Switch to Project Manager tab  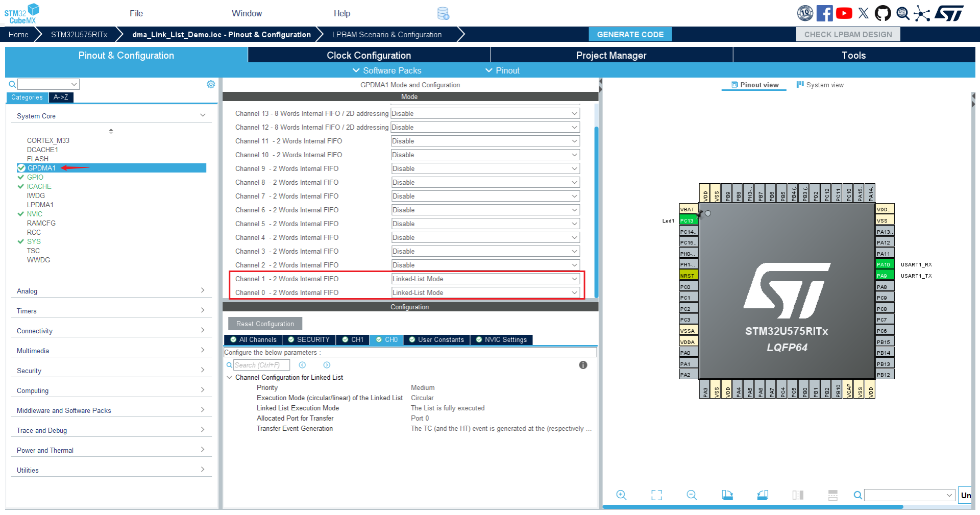[611, 55]
